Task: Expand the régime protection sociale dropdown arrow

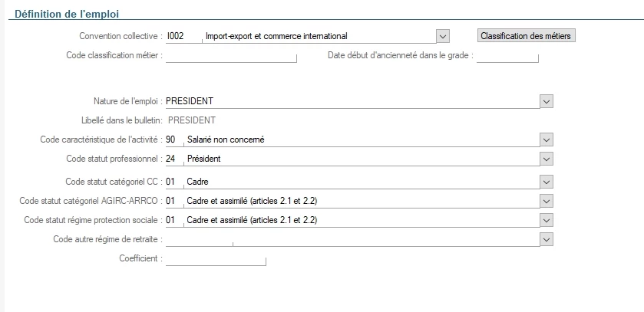Action: pyautogui.click(x=546, y=220)
